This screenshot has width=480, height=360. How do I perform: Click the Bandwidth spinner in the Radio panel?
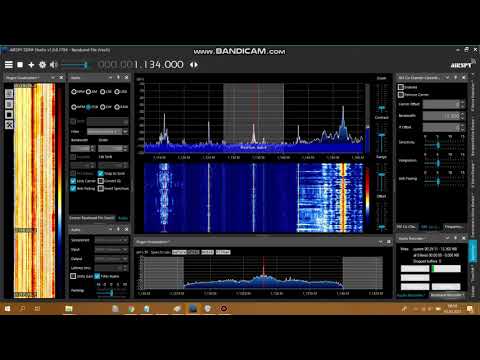[83, 148]
